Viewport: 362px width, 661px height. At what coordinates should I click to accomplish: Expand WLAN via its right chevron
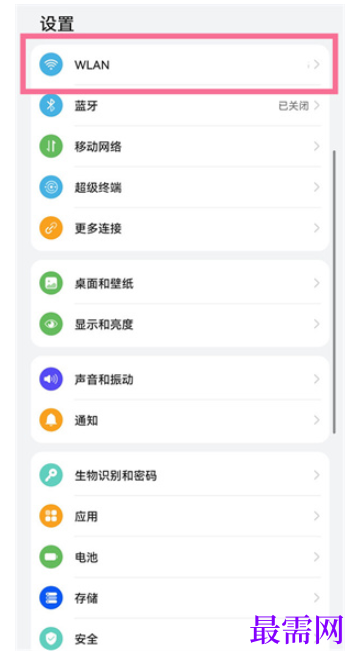coord(316,65)
